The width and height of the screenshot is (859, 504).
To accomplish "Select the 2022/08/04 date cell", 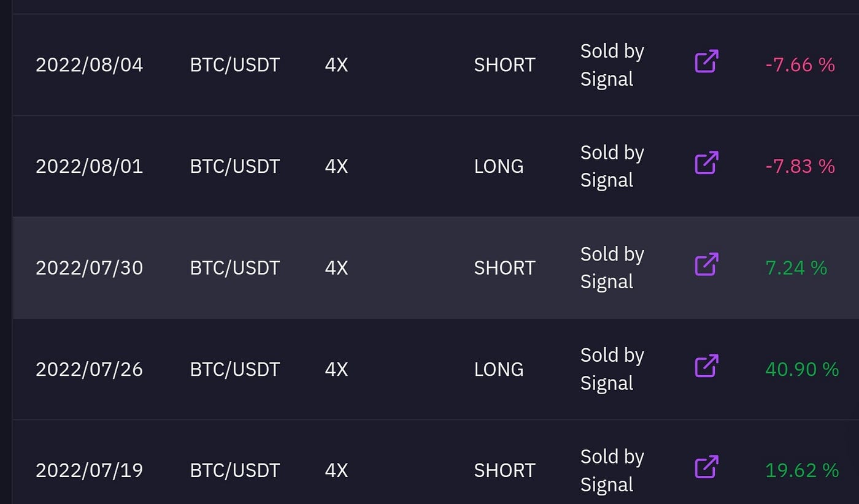I will click(90, 65).
